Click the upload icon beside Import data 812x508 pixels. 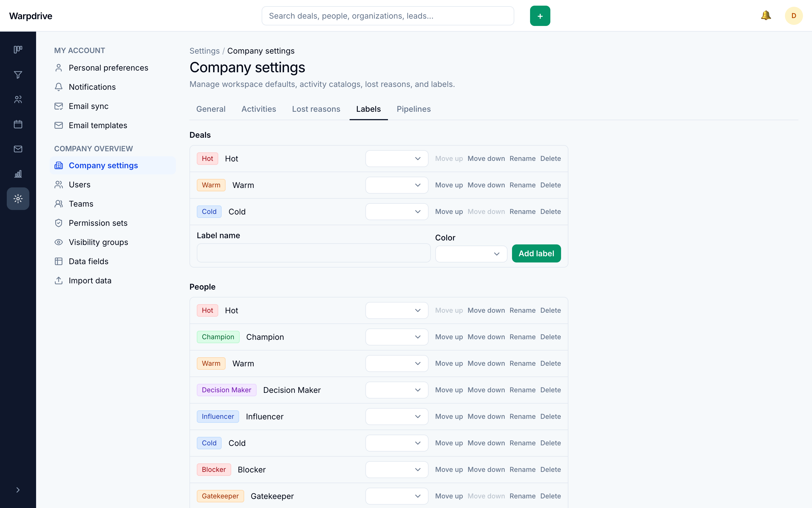(59, 280)
